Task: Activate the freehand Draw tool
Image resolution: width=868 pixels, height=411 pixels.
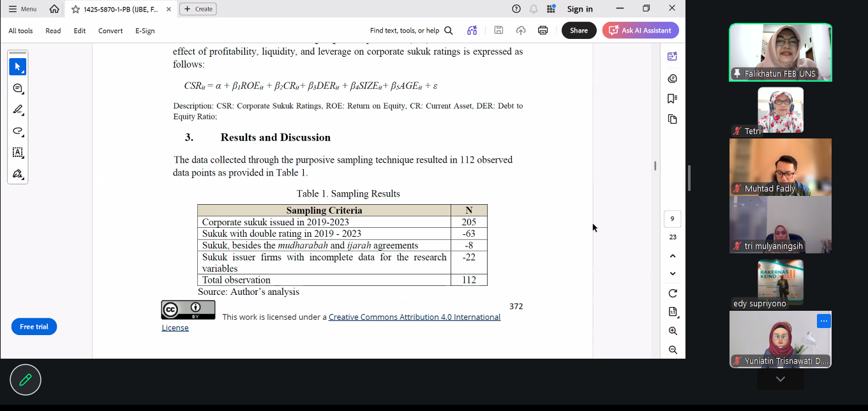Action: (18, 131)
